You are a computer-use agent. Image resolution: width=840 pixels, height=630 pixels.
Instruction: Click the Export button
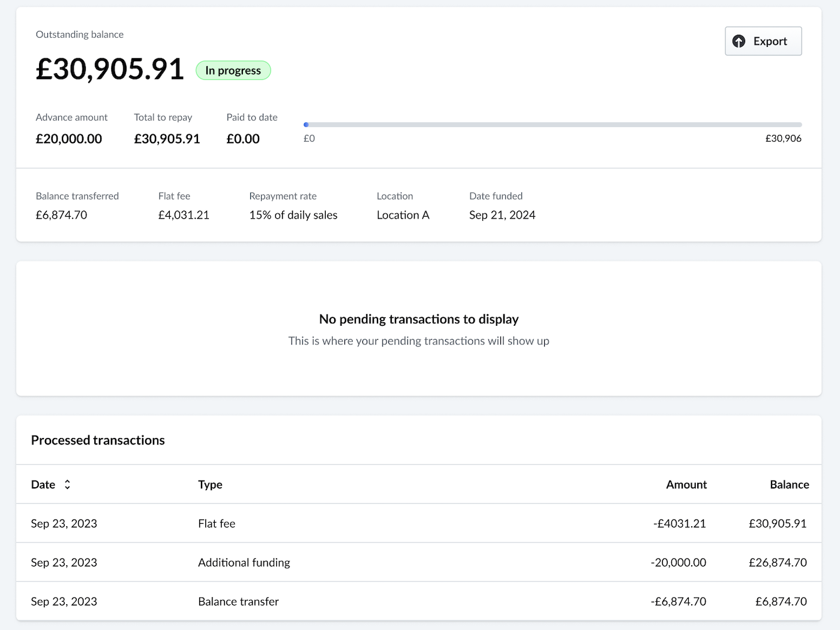point(763,41)
